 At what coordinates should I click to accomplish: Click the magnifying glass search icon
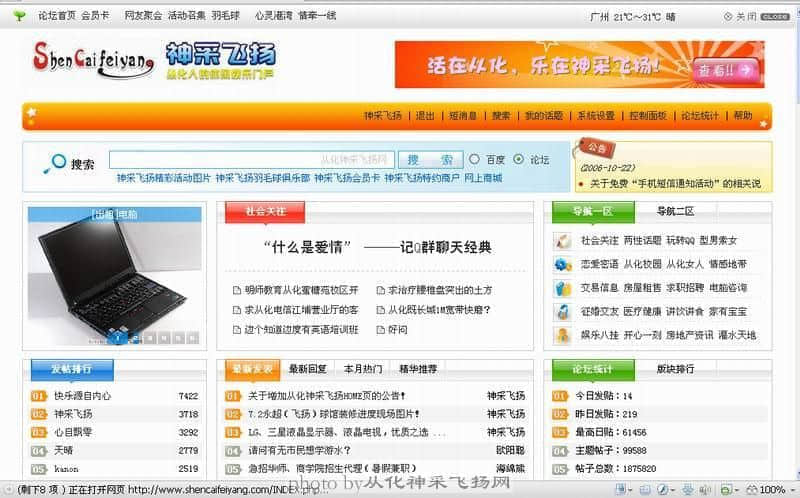(x=55, y=163)
